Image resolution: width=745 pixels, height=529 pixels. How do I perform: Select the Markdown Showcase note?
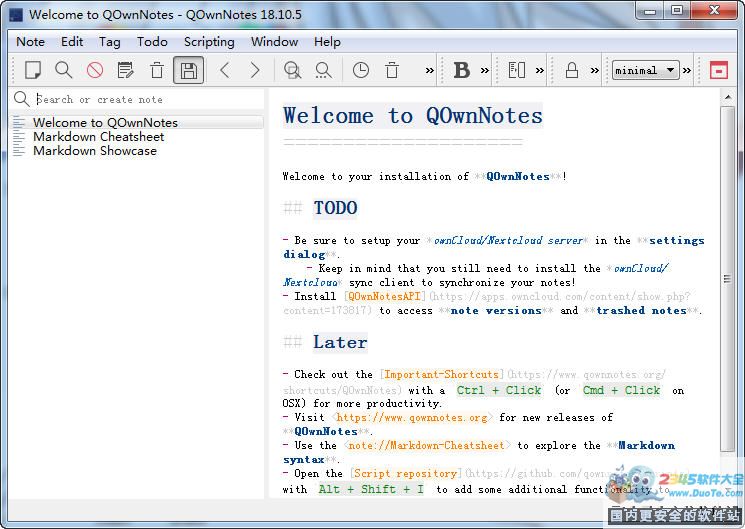pos(136,151)
